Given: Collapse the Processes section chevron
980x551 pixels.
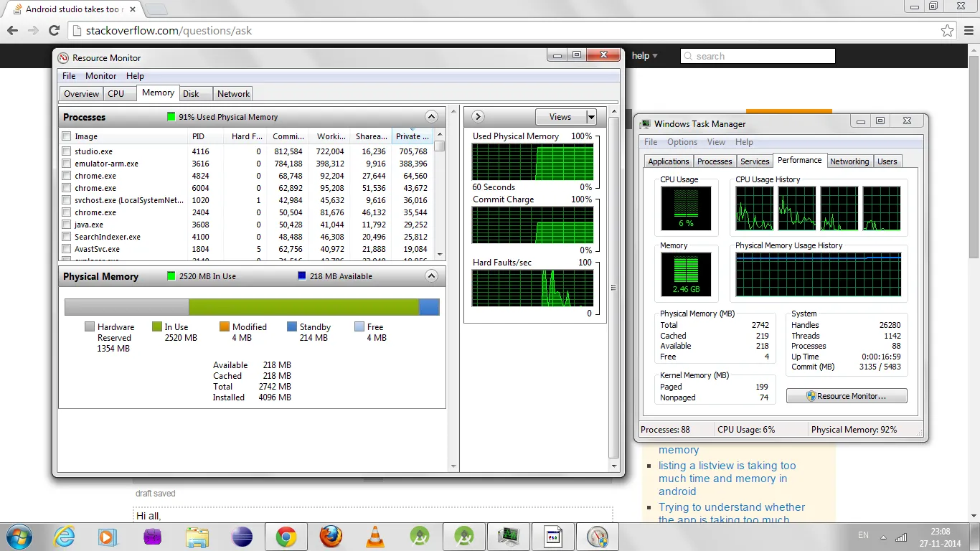Looking at the screenshot, I should click(x=431, y=116).
